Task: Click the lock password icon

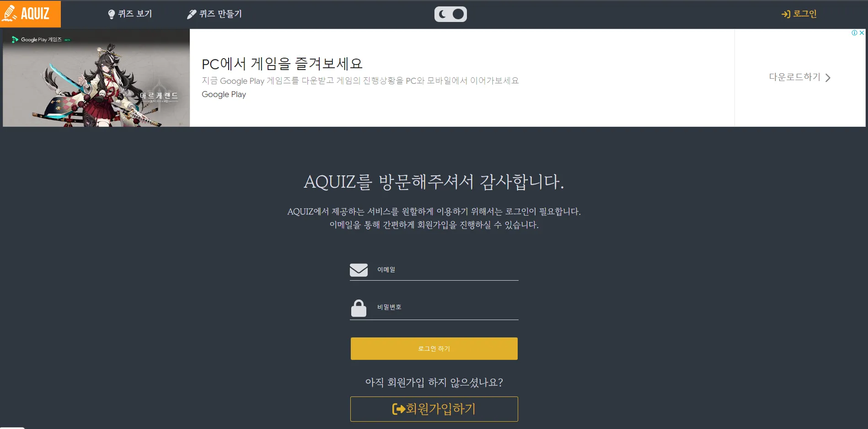Action: coord(359,308)
